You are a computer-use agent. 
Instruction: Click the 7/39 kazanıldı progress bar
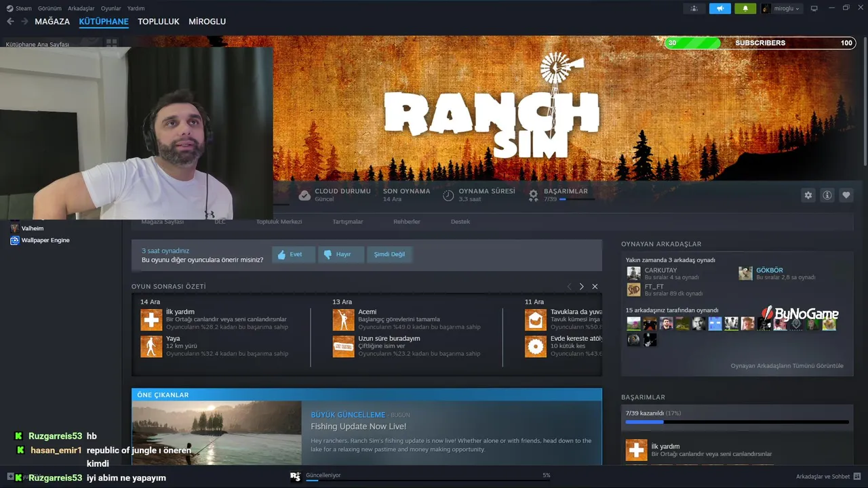point(737,422)
